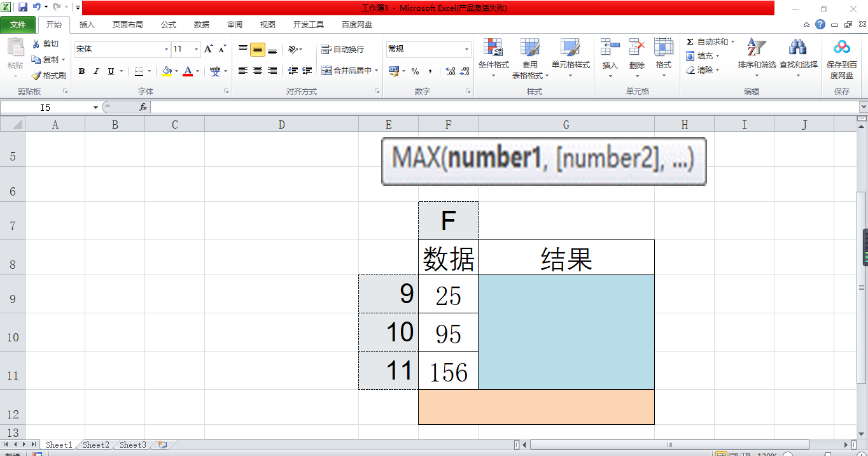Toggle top vertical alignment
Viewport: 868px width, 456px height.
243,49
